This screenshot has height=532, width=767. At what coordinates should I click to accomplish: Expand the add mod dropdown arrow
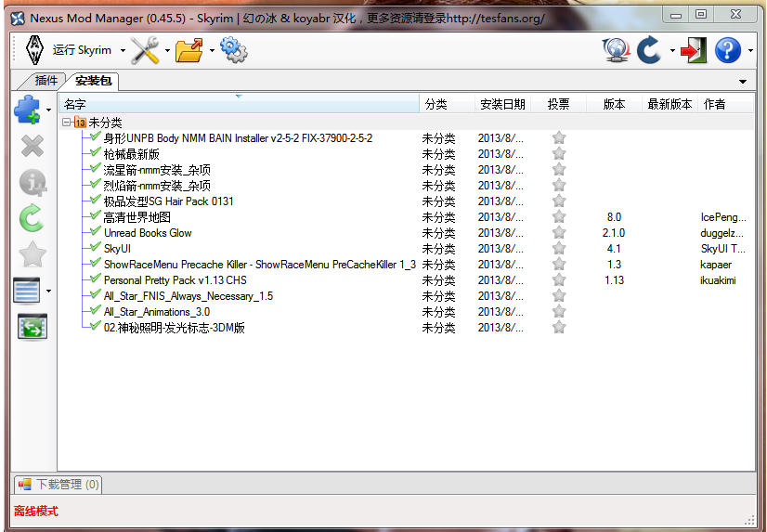(x=48, y=110)
